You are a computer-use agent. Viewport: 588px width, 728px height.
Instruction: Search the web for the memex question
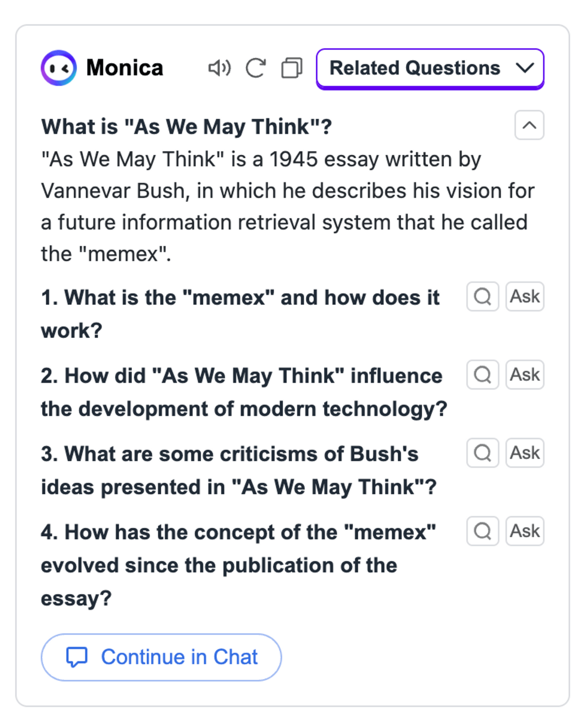click(x=482, y=297)
